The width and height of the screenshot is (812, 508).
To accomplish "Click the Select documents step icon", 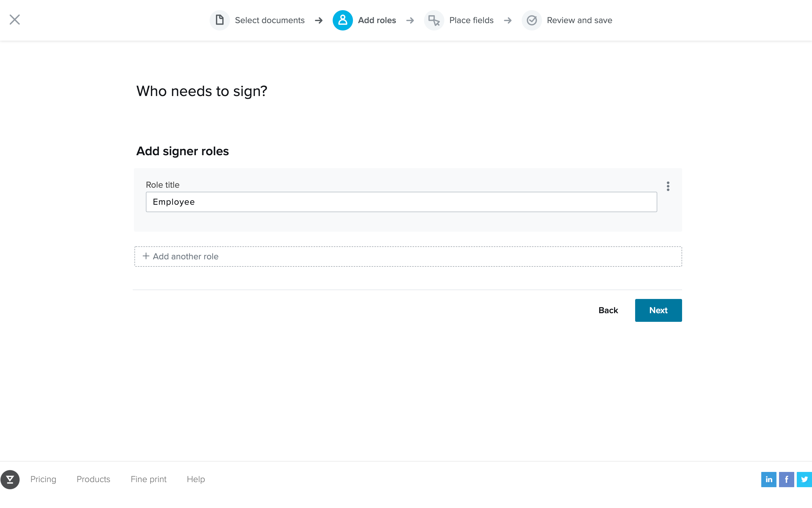I will 220,20.
